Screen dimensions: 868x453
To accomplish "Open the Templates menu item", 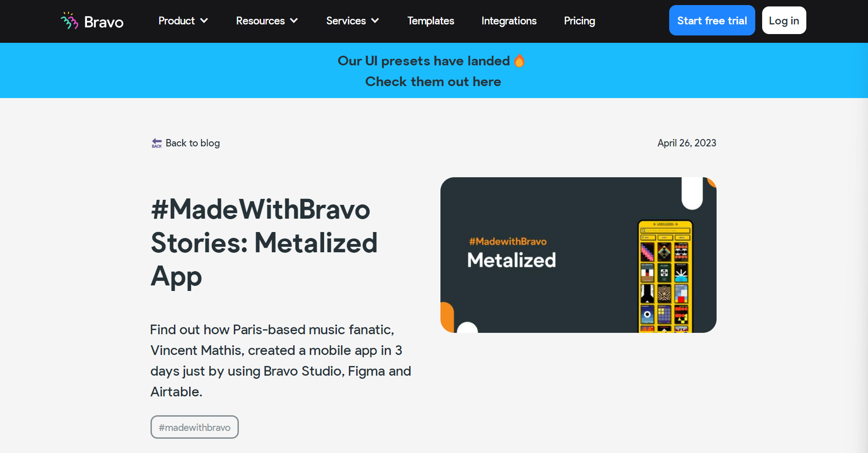I will point(431,21).
